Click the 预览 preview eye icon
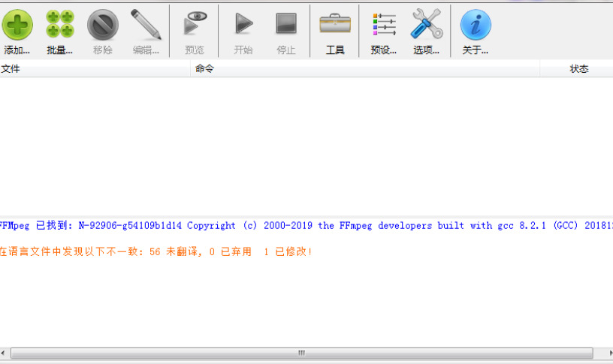The width and height of the screenshot is (613, 364). [x=195, y=23]
